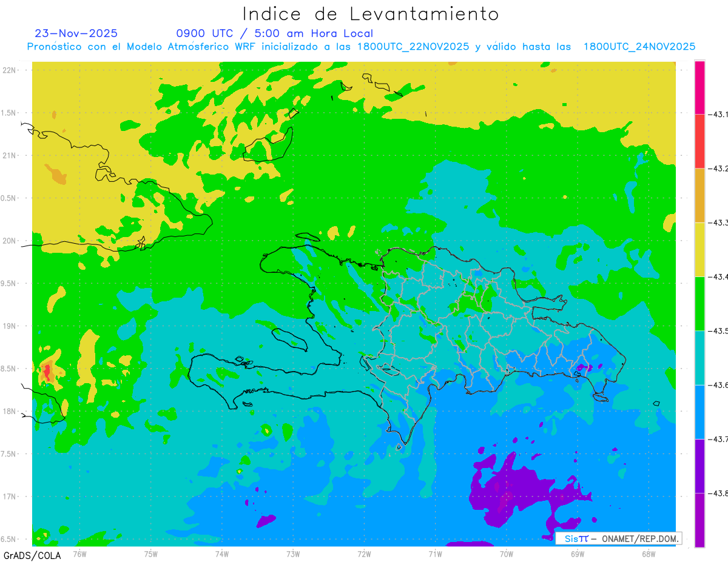Click the -43.5 legend value

tap(718, 330)
